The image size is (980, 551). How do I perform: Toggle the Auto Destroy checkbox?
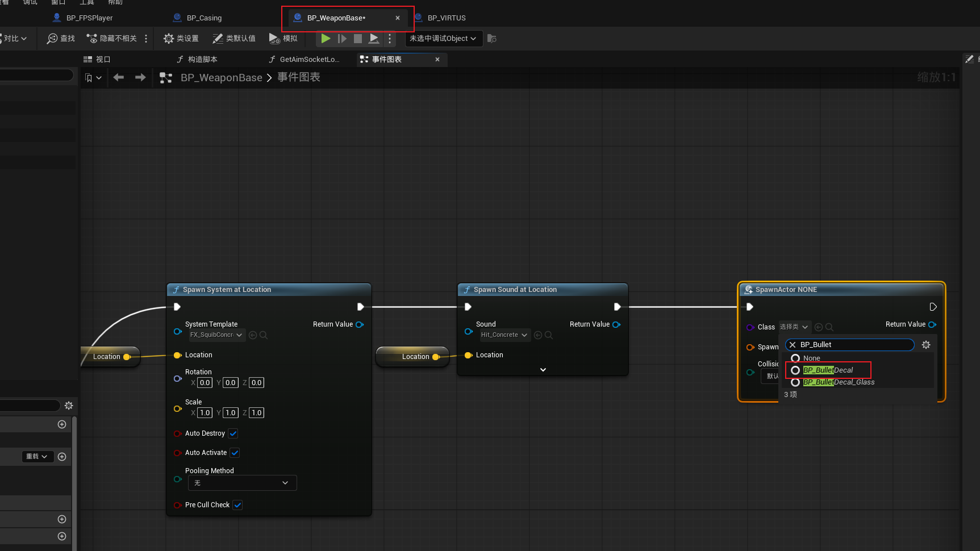pyautogui.click(x=233, y=433)
